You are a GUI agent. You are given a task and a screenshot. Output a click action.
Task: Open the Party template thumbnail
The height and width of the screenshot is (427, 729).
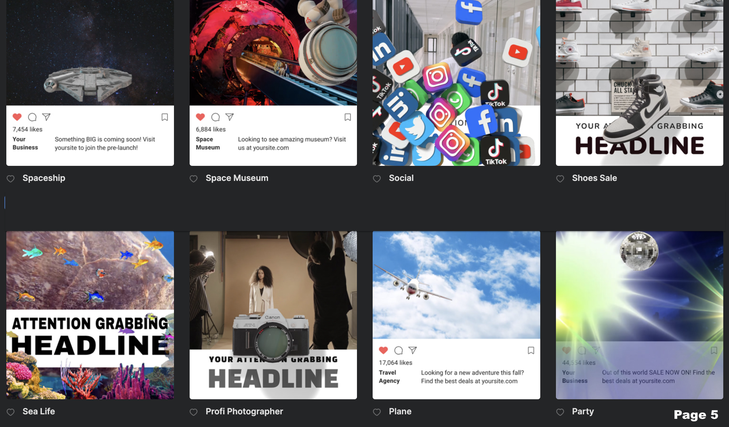tap(639, 315)
